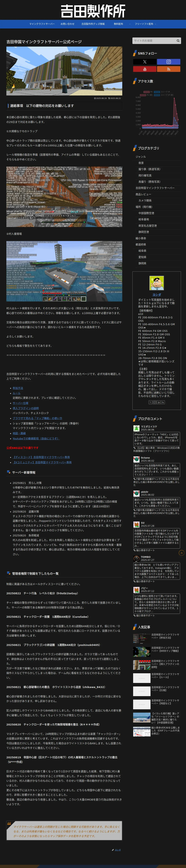This screenshot has height=868, width=186.
Task: Select the ジャンル category
Action: (x=141, y=157)
